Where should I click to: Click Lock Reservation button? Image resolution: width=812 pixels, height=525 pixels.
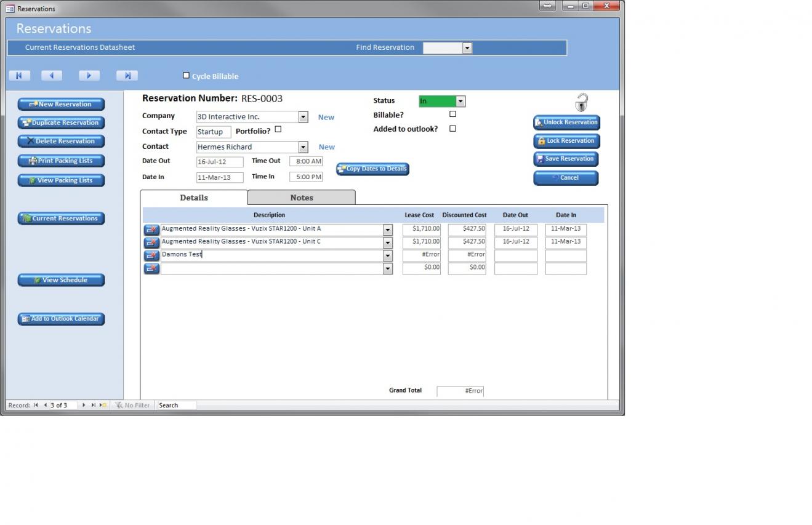click(x=566, y=141)
